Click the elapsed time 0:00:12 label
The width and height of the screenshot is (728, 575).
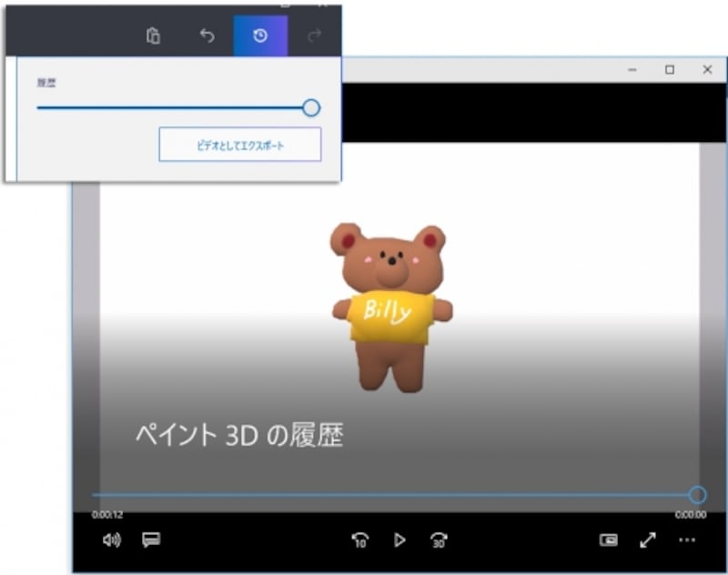point(107,515)
